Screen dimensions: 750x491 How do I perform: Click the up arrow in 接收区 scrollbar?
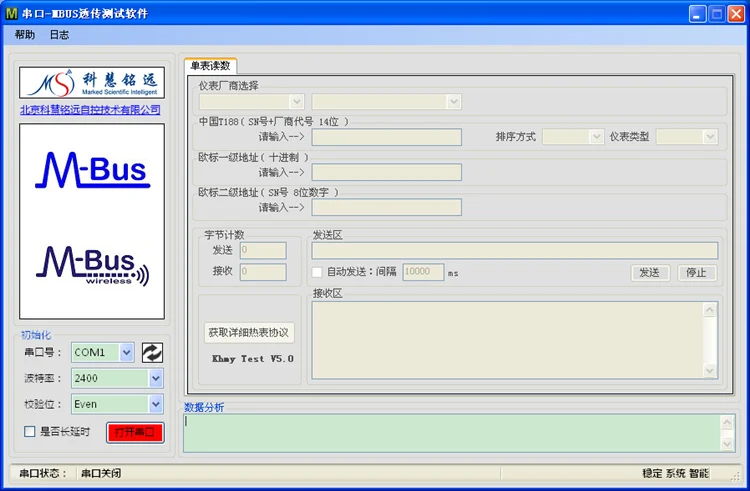709,310
